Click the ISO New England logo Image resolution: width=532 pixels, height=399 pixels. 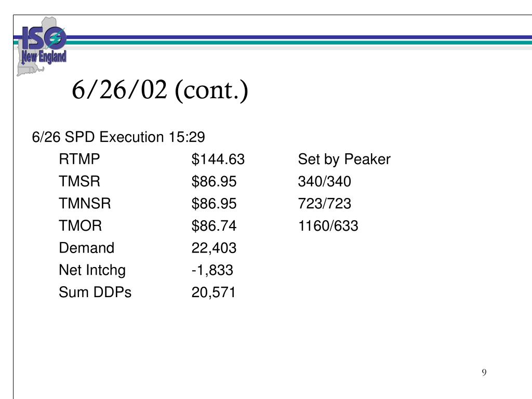42,46
